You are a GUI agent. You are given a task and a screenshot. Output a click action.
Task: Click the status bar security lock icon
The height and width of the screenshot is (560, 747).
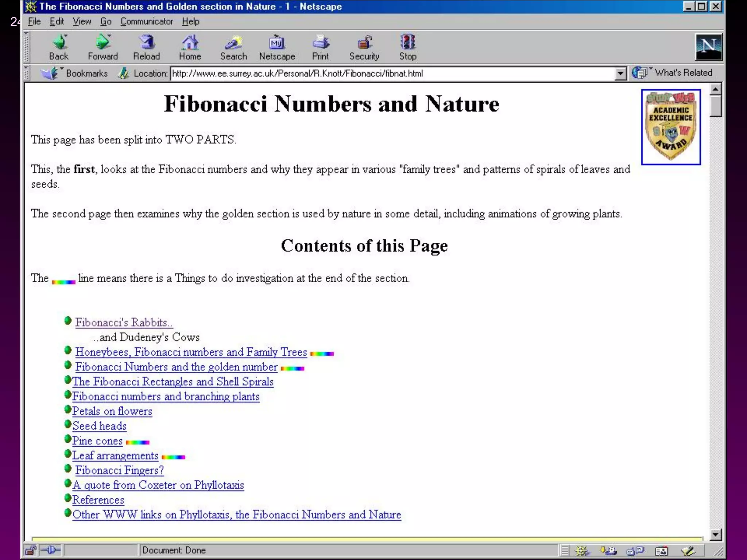pos(31,550)
